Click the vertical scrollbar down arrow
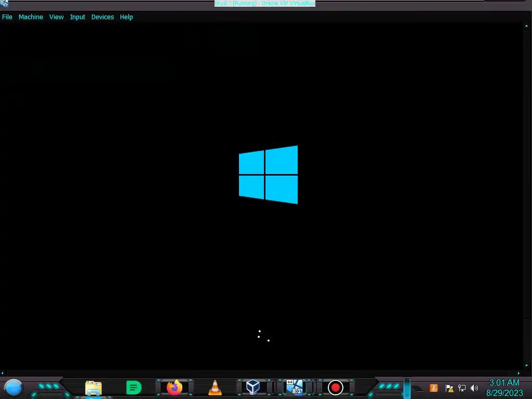This screenshot has height=399, width=532. tap(526, 365)
